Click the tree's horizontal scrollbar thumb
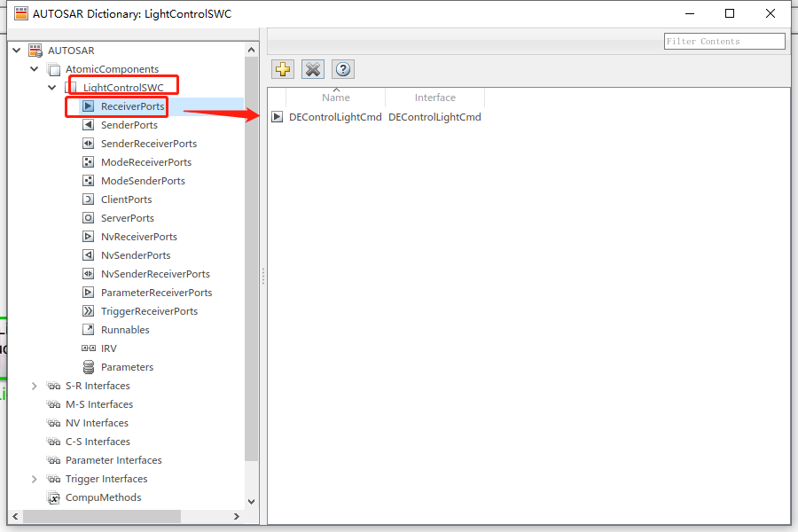The height and width of the screenshot is (532, 798). (x=102, y=516)
